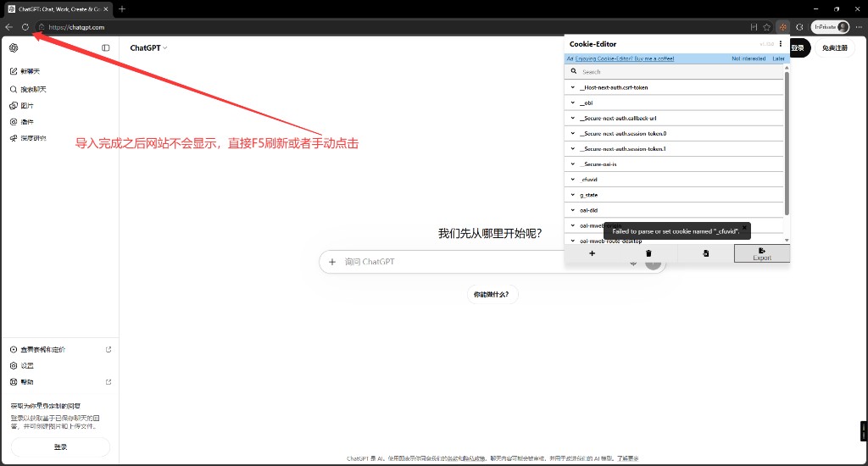Add page to favorites with star icon
This screenshot has width=868, height=466.
pos(766,26)
